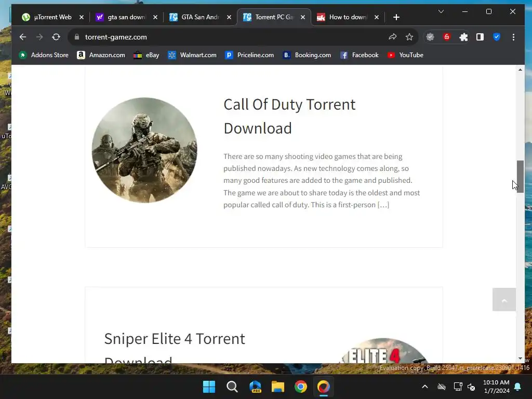
Task: Open Sniper Elite 4 Torrent Download heading
Action: pos(175,347)
